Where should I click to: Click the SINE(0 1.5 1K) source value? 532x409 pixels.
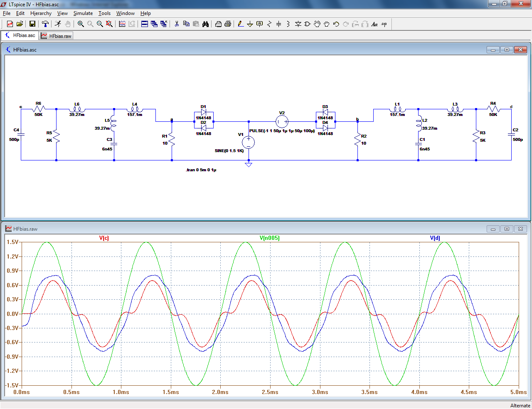tap(229, 151)
